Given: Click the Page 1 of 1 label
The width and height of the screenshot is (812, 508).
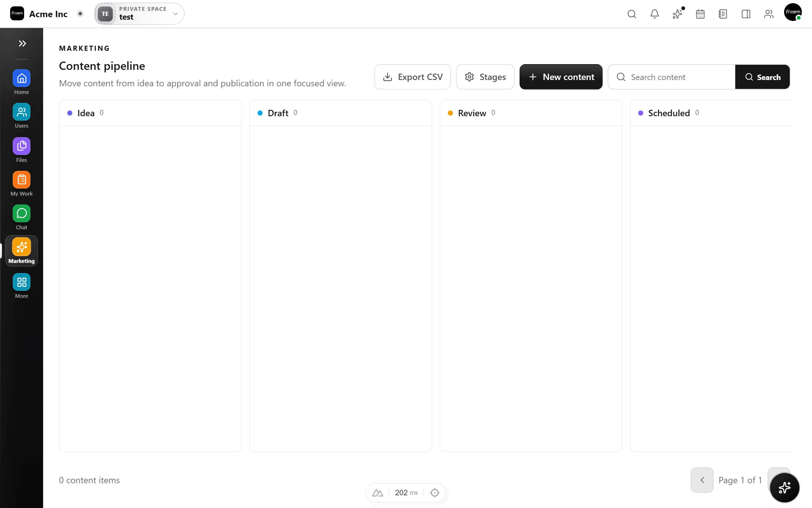Looking at the screenshot, I should point(740,480).
